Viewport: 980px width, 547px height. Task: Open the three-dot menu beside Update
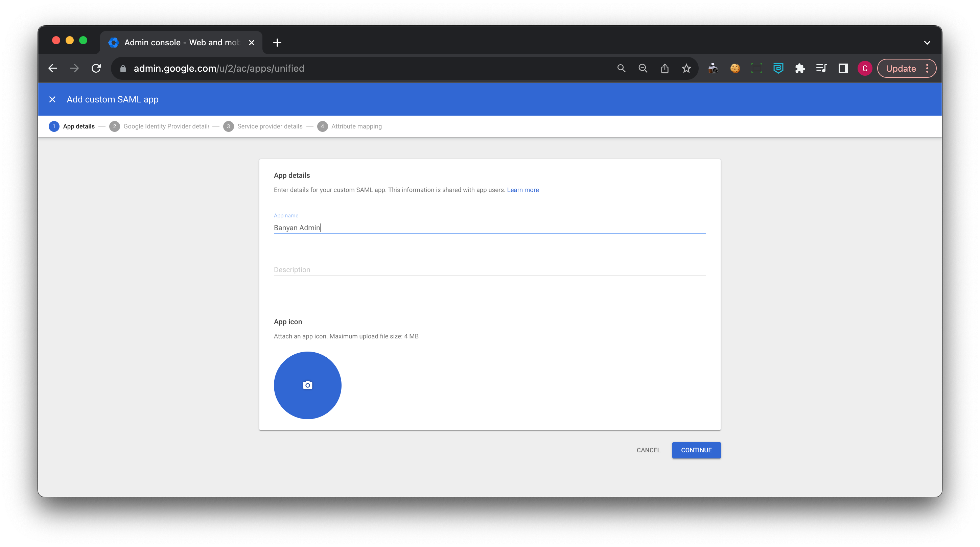point(927,69)
